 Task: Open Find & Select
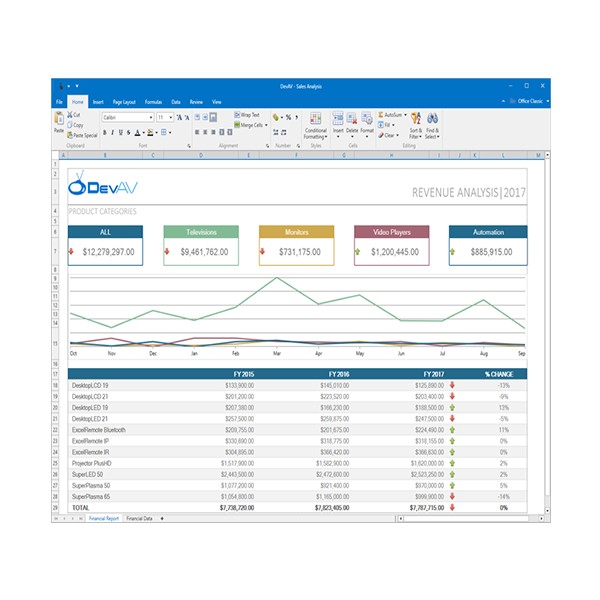point(432,126)
